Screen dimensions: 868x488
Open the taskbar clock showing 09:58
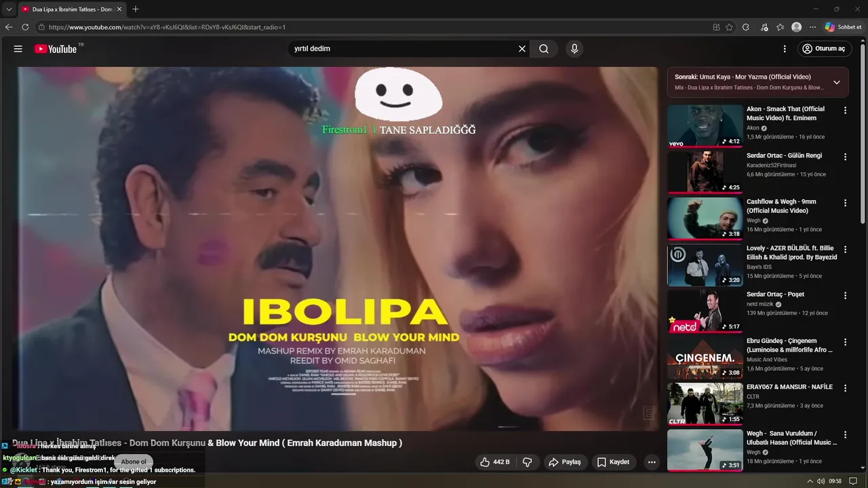tap(835, 481)
